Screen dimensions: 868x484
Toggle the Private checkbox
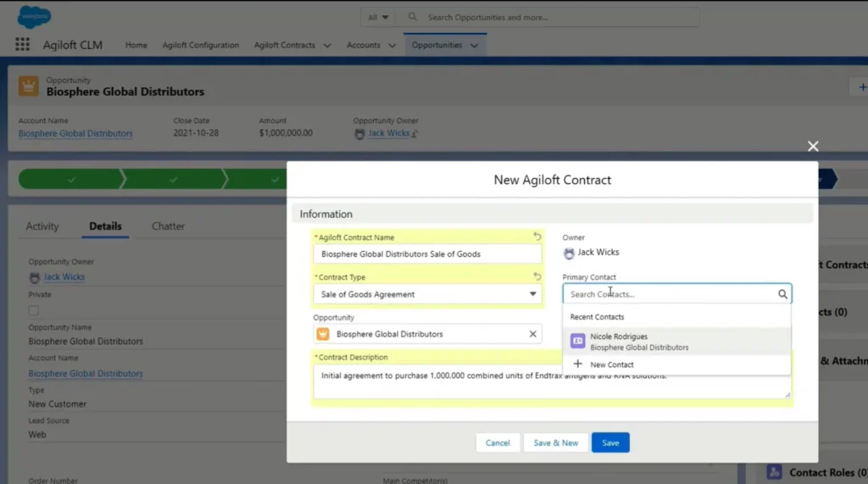[x=34, y=310]
